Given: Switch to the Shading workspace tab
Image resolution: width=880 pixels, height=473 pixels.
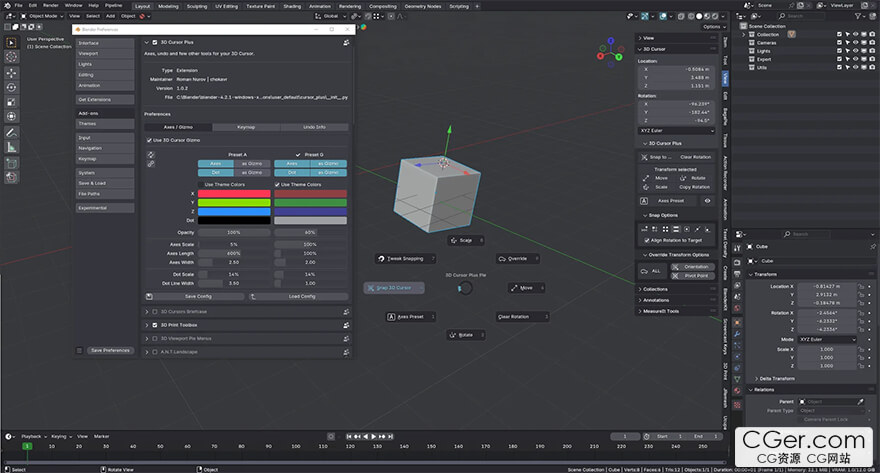Looking at the screenshot, I should [292, 6].
